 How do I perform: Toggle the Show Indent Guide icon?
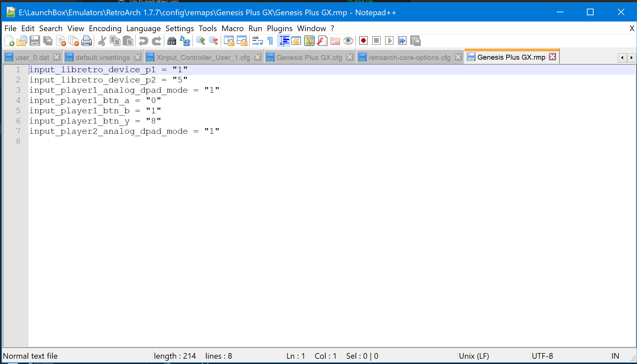pyautogui.click(x=284, y=41)
